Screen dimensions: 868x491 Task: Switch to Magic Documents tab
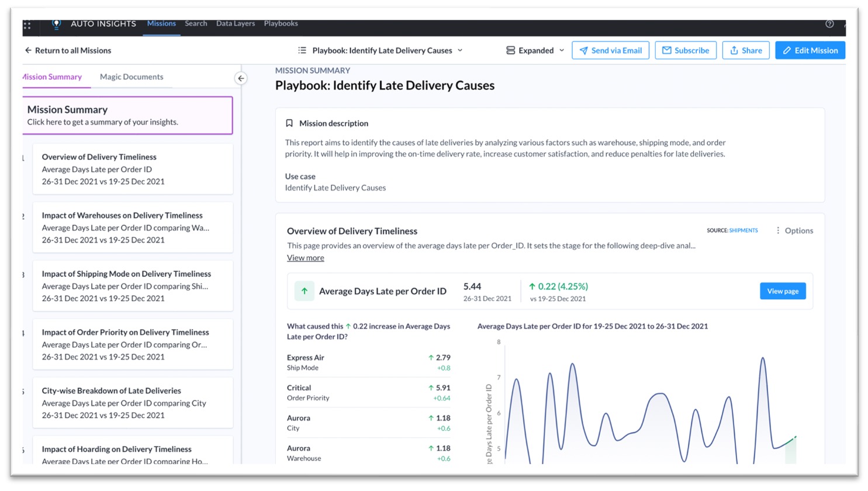pyautogui.click(x=132, y=77)
